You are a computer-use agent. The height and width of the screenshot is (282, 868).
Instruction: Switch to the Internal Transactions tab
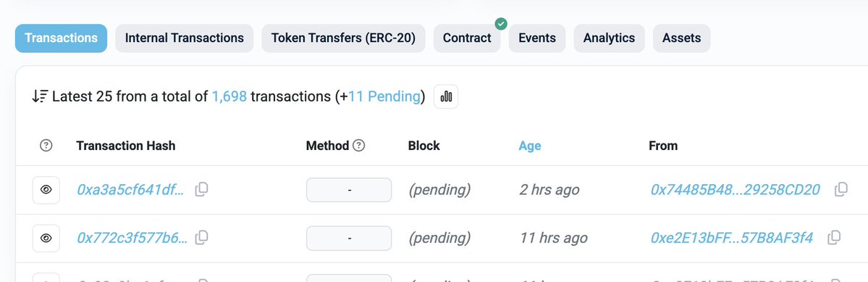point(185,38)
